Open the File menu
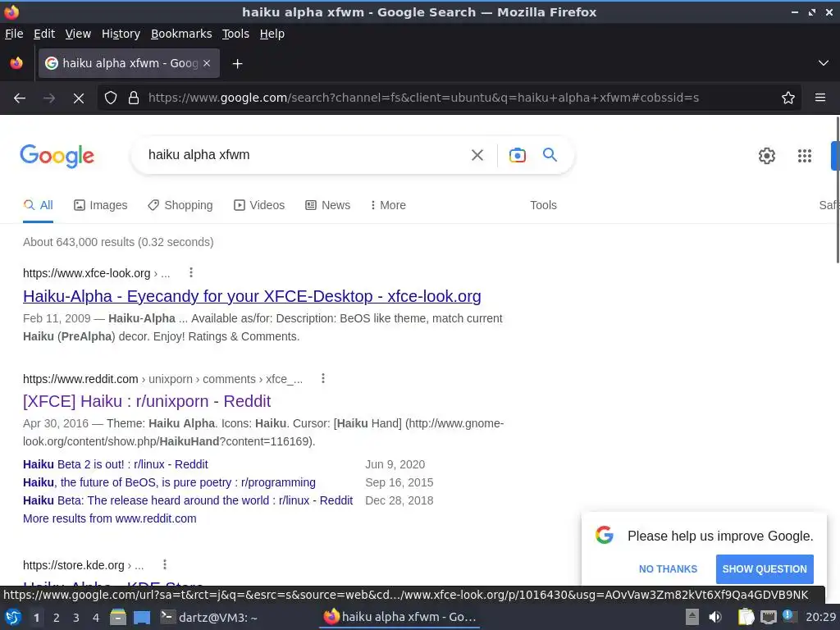Viewport: 840px width, 630px height. click(14, 34)
